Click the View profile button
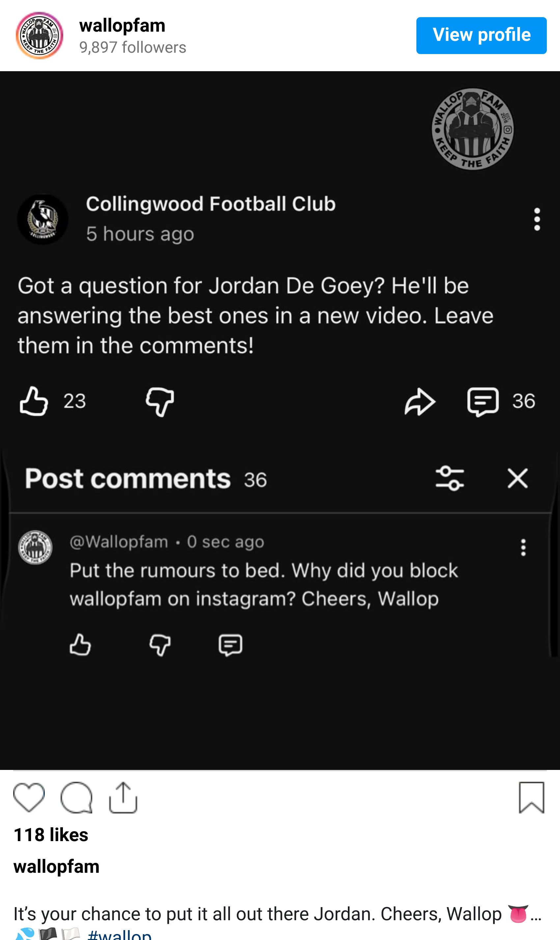Image resolution: width=560 pixels, height=940 pixels. (x=481, y=36)
